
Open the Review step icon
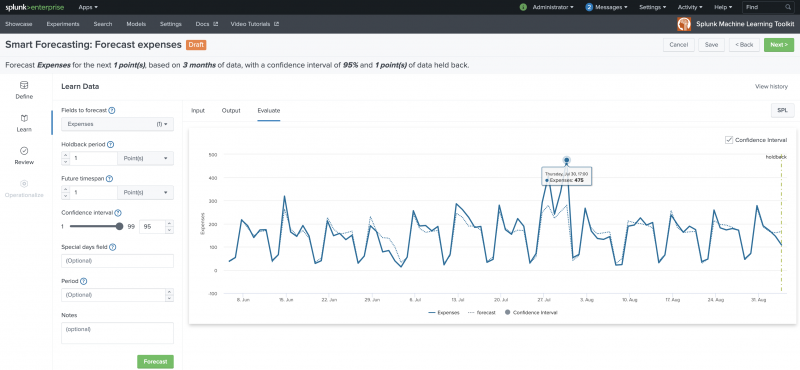tap(24, 151)
